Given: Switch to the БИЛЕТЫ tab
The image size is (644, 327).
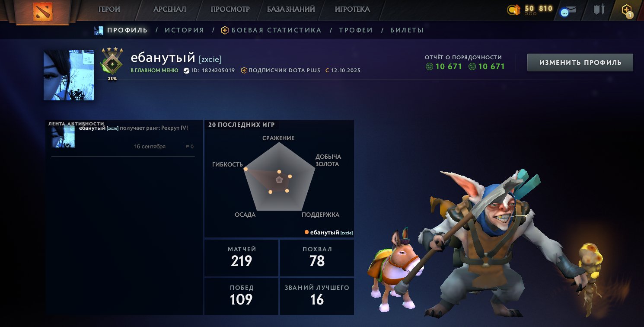Looking at the screenshot, I should pos(407,30).
